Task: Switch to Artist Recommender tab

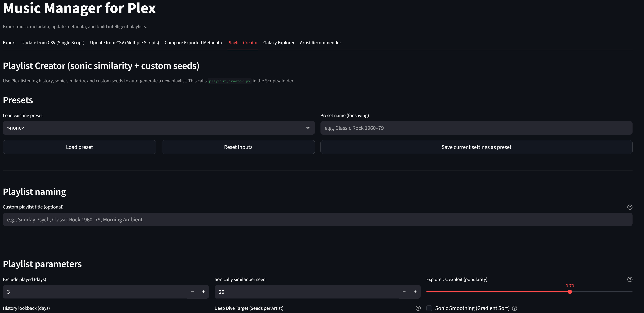Action: 320,43
